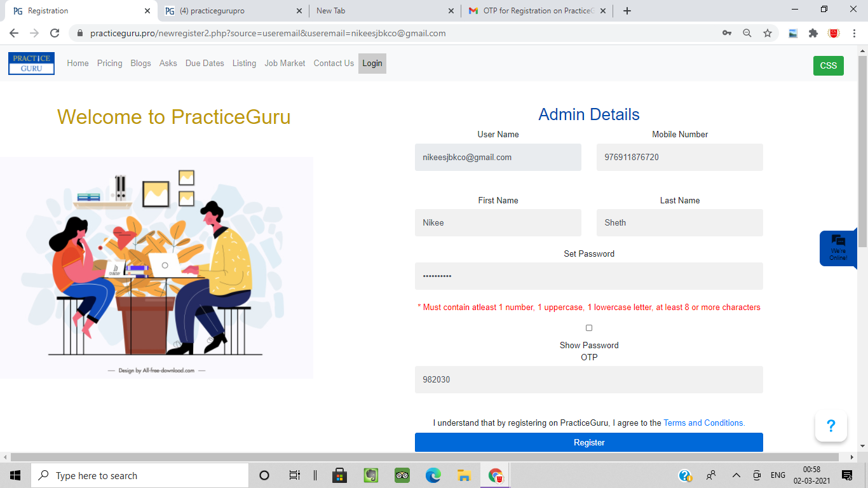This screenshot has width=868, height=488.
Task: Open Due Dates in the navigation
Action: click(205, 63)
